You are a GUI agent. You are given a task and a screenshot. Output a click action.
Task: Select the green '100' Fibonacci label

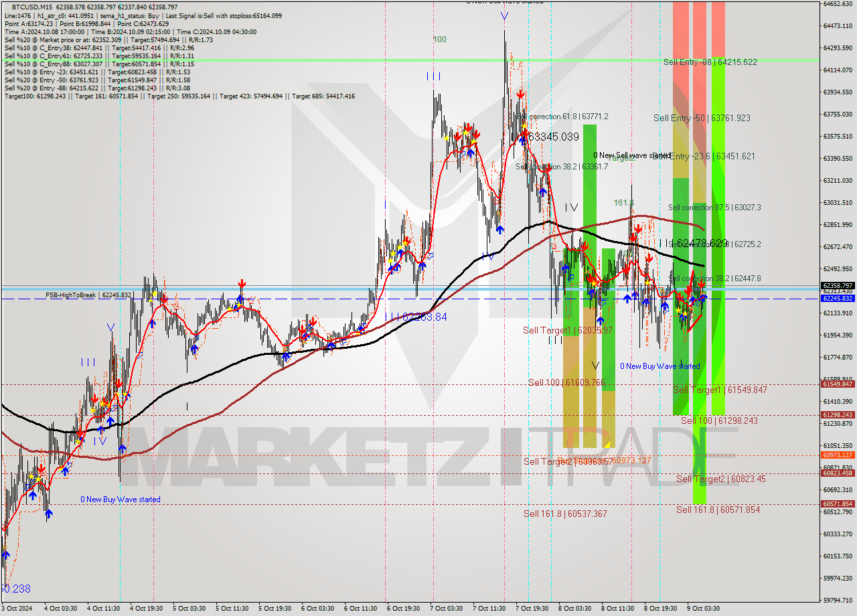pos(439,40)
